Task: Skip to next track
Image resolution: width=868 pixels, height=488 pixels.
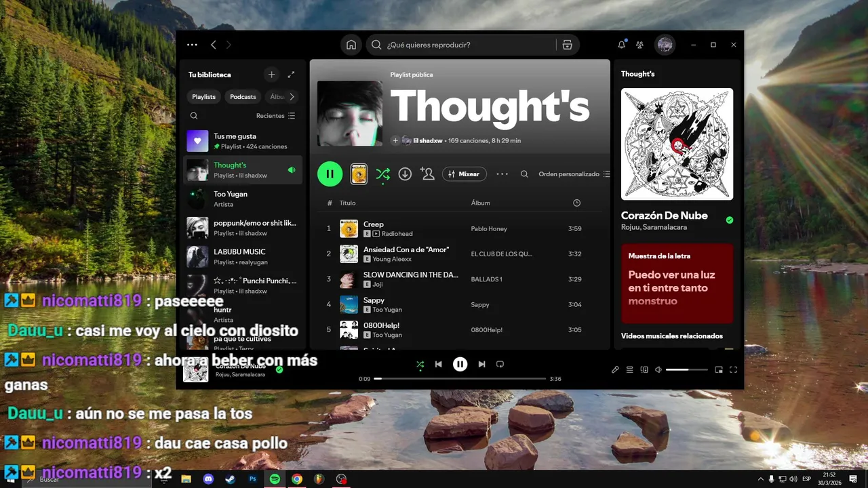Action: [481, 364]
